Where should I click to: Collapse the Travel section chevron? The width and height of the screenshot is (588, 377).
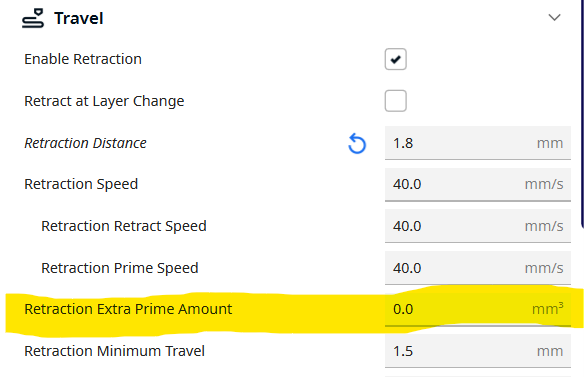(x=554, y=18)
